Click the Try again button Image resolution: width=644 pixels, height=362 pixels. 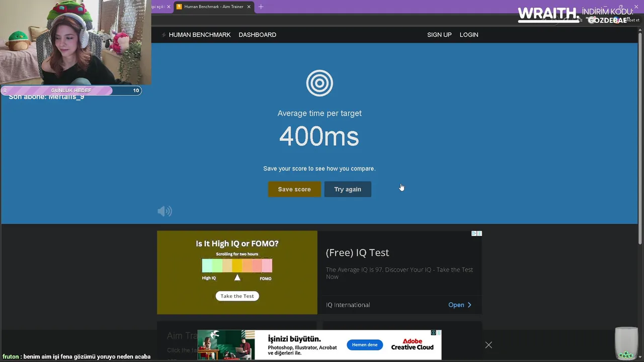[x=348, y=189]
